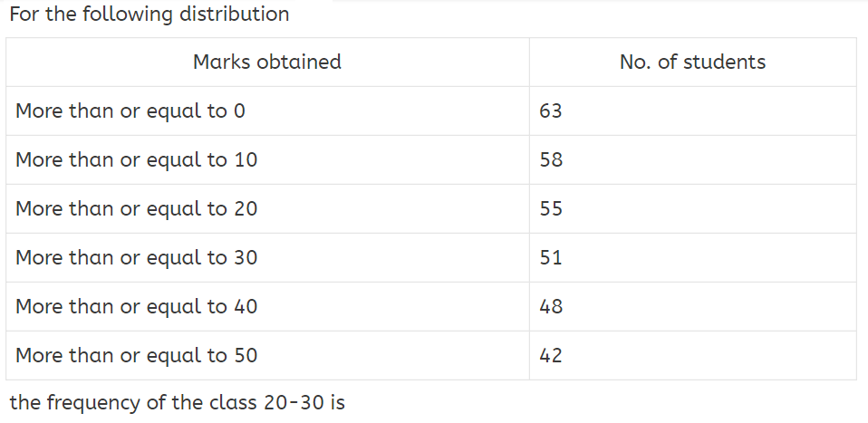The width and height of the screenshot is (868, 423).
Task: Click the word "students" in the table header
Action: [x=724, y=62]
